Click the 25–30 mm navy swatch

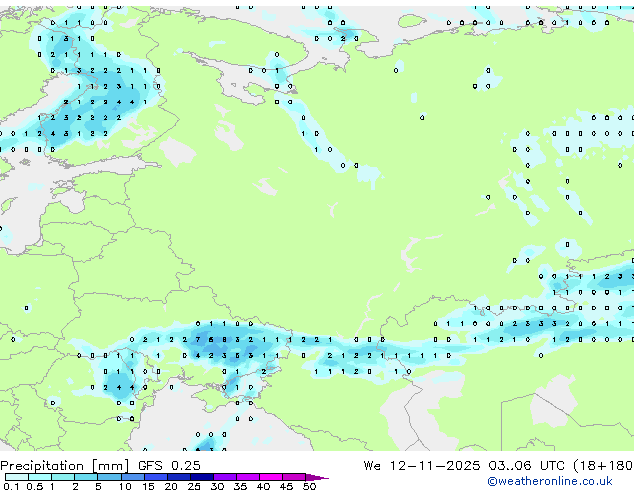click(x=202, y=477)
